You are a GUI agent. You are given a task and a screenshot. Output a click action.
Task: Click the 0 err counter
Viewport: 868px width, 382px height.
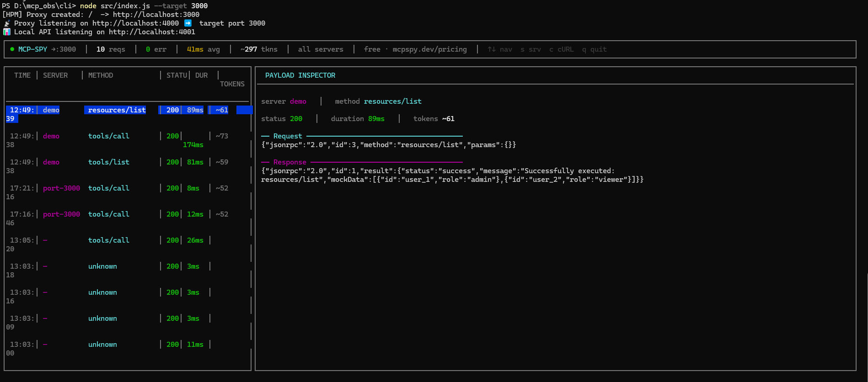(x=156, y=49)
